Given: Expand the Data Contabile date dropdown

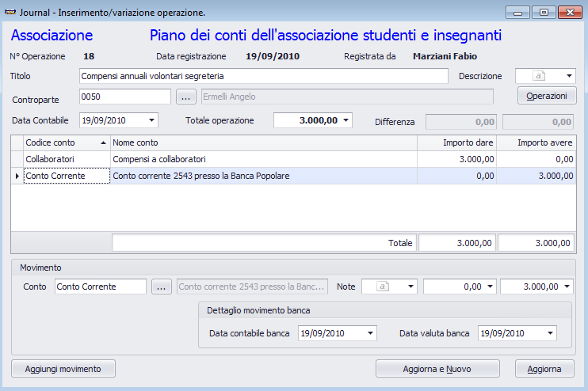Looking at the screenshot, I should pos(151,120).
